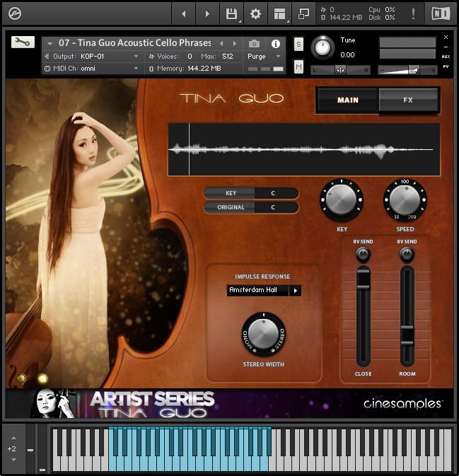The image size is (459, 476).
Task: Click the STEREO WIDTH knob
Action: (x=264, y=334)
